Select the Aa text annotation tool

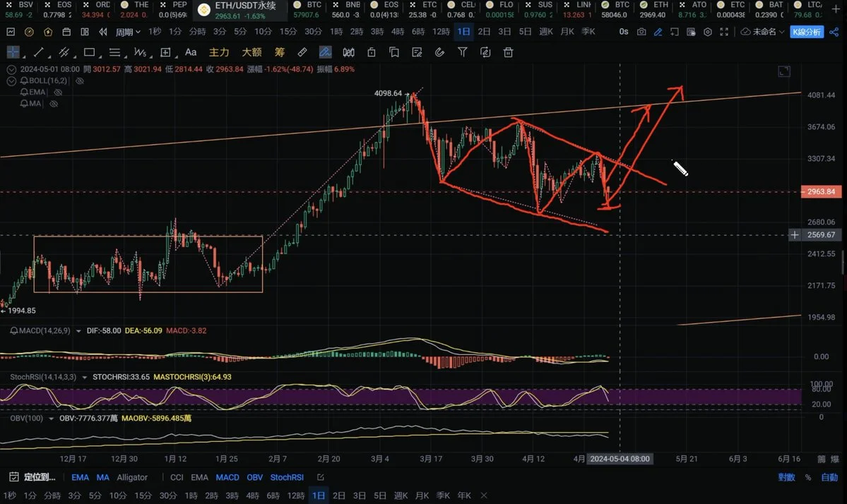pos(191,52)
